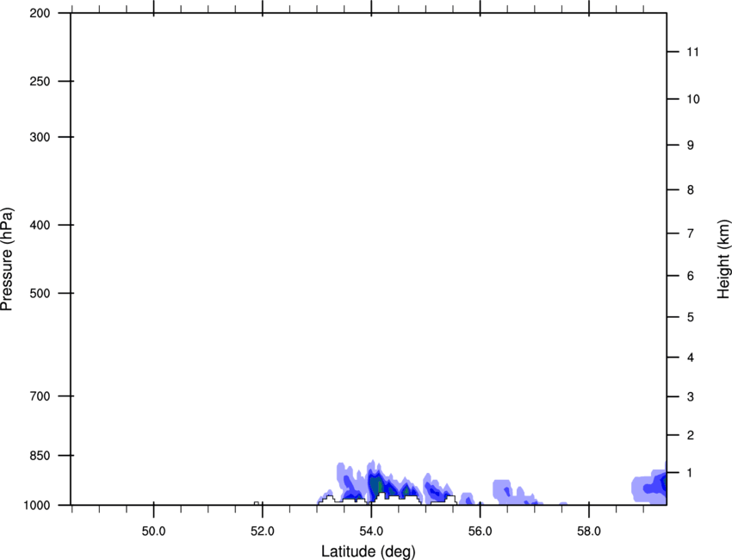Click the 700 pressure tick label
This screenshot has width=732, height=560.
[x=40, y=396]
